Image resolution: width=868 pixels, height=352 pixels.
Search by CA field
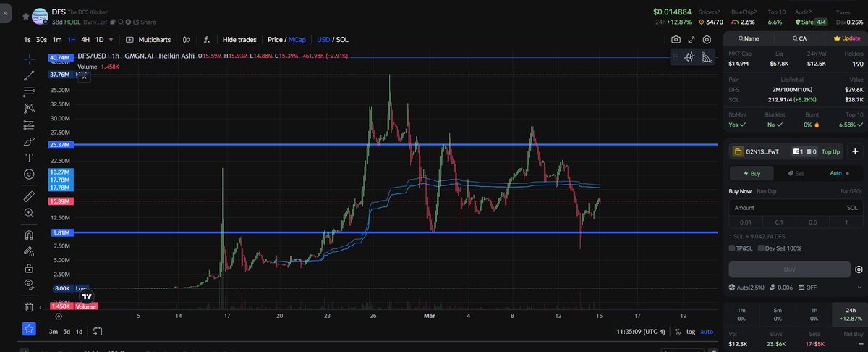(x=799, y=38)
